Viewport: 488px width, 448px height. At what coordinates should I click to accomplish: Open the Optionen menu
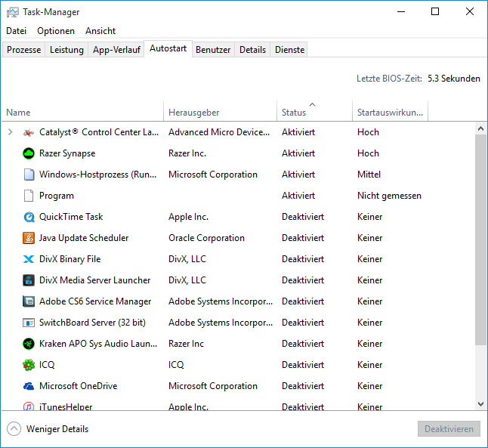click(56, 31)
